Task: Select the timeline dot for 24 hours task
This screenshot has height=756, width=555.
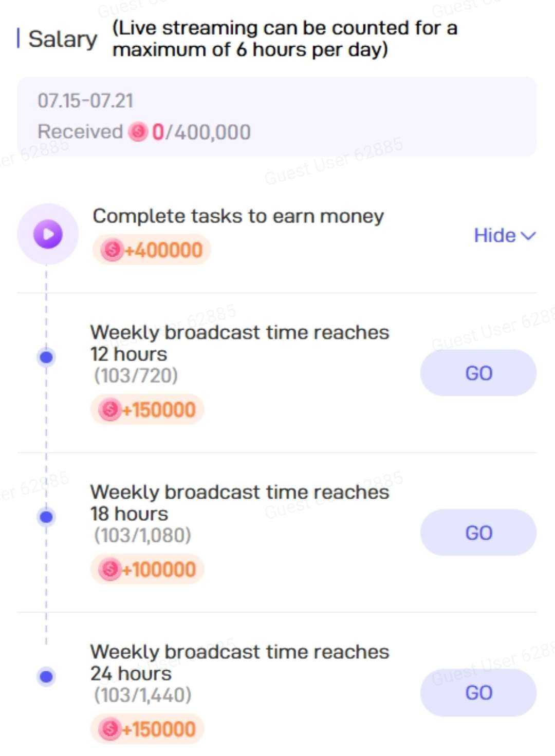Action: point(46,676)
